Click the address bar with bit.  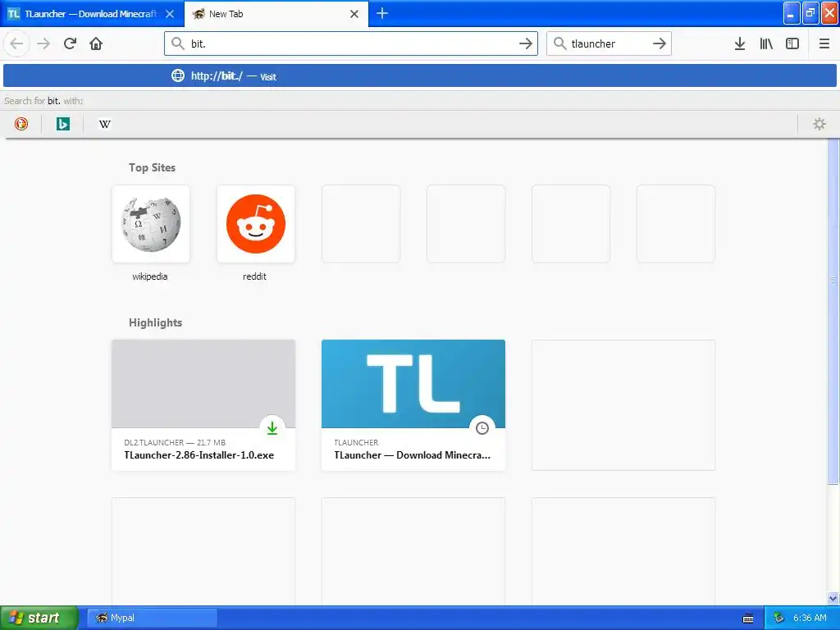coord(351,43)
